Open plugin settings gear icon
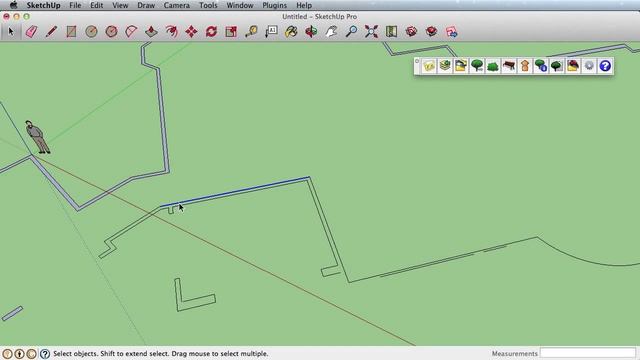Screen dimensions: 640x360 589,66
